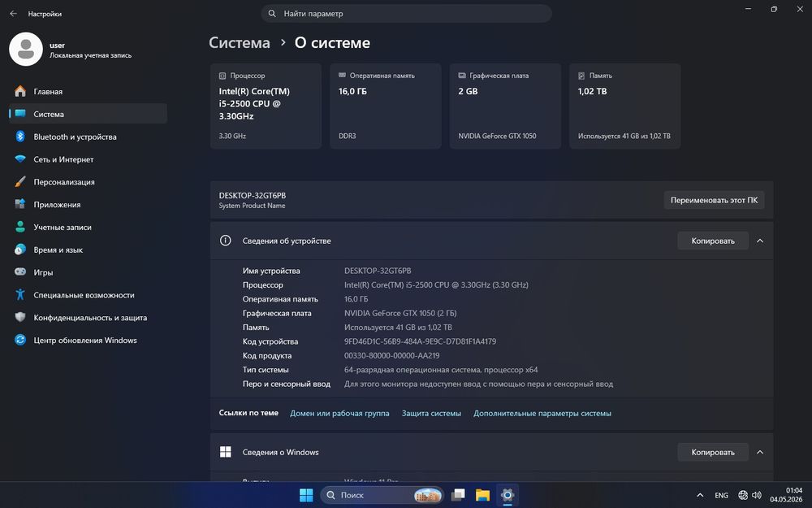Click the Специальные возможности accessibility icon
812x508 pixels.
20,294
